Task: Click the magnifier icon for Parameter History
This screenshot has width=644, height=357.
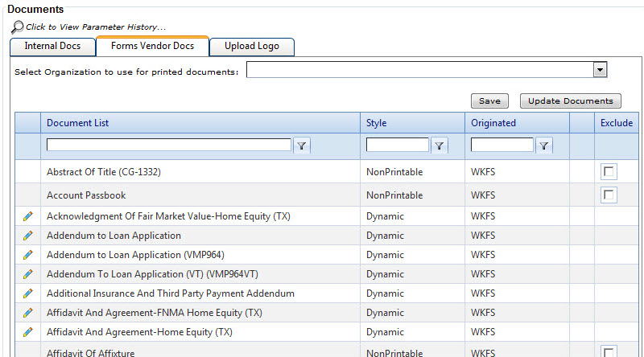Action: [x=17, y=27]
